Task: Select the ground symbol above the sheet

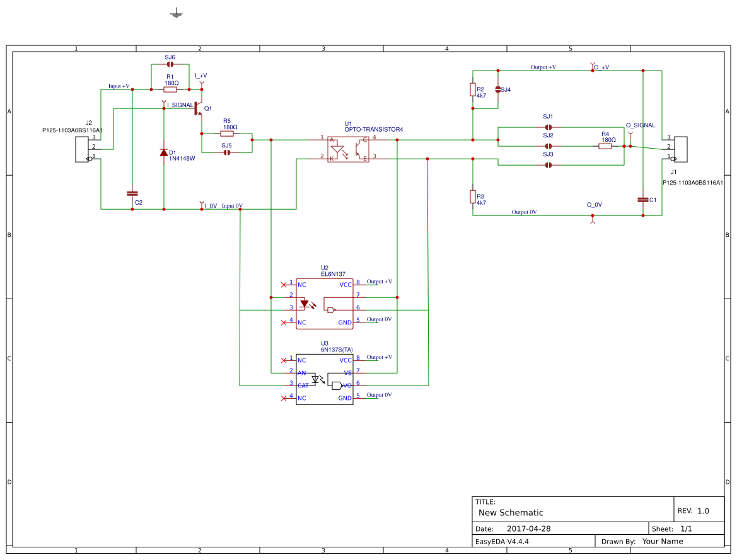Action: (x=176, y=13)
